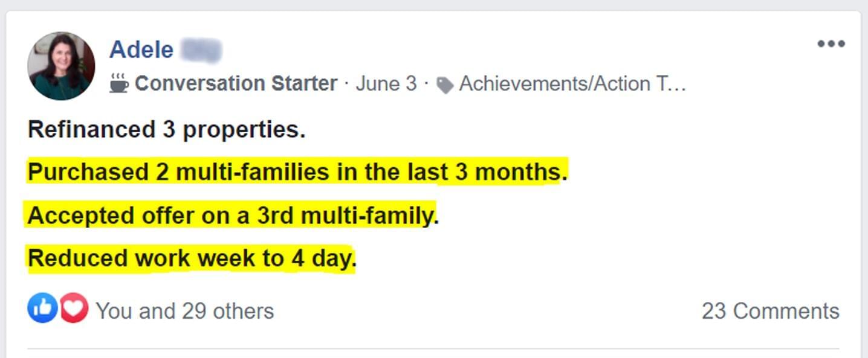Click the red Love heart reaction icon
Viewport: 868px width, 358px height.
(73, 308)
